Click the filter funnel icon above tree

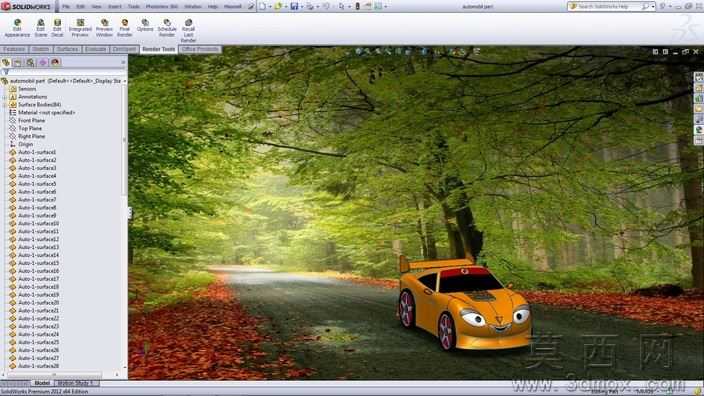click(x=5, y=72)
